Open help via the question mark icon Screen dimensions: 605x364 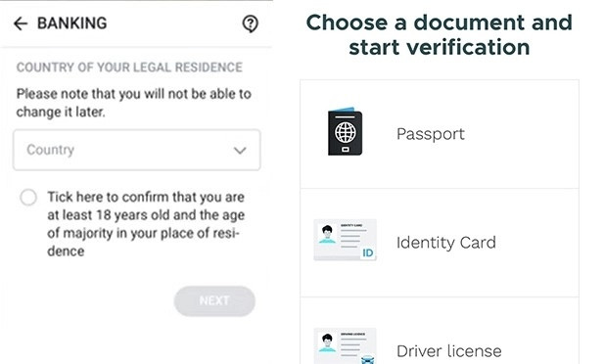click(x=250, y=23)
